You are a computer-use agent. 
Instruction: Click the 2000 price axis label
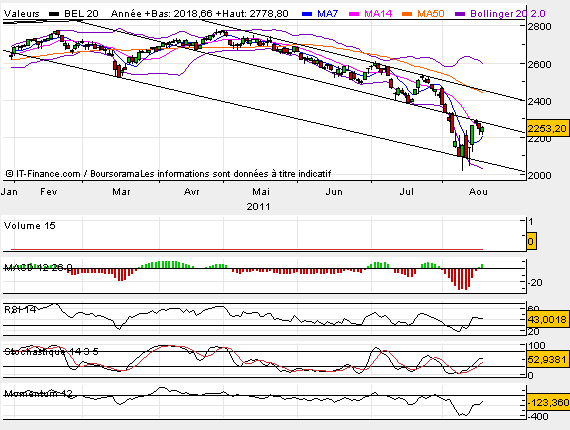(x=539, y=175)
